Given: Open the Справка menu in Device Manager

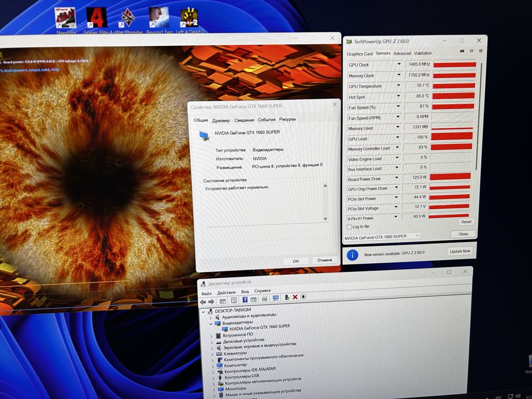Looking at the screenshot, I should click(262, 291).
